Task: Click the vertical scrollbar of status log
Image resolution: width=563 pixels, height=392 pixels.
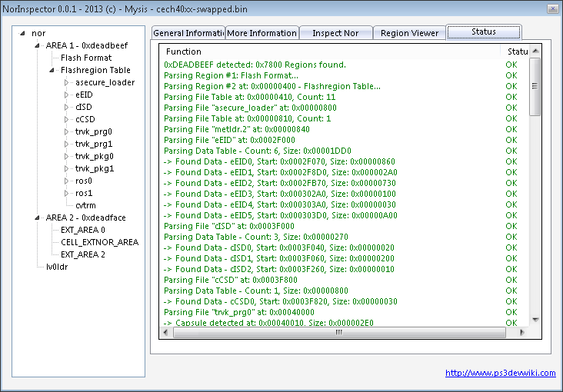Action: [535, 192]
